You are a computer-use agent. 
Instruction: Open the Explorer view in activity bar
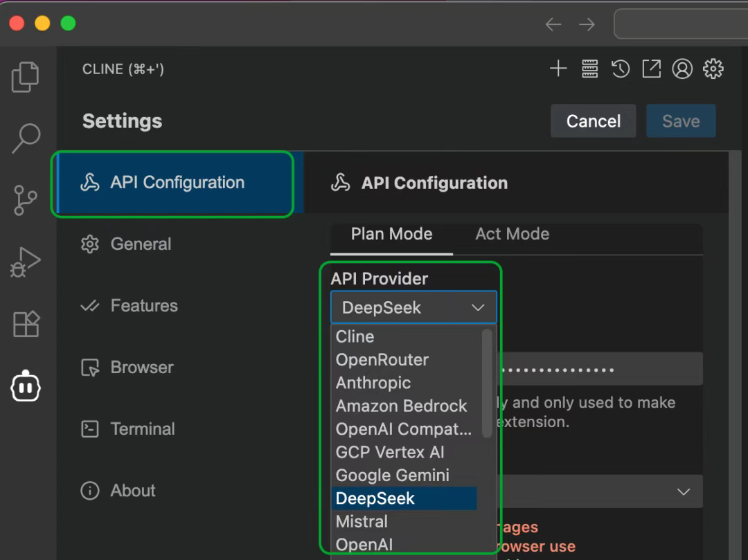(x=26, y=77)
